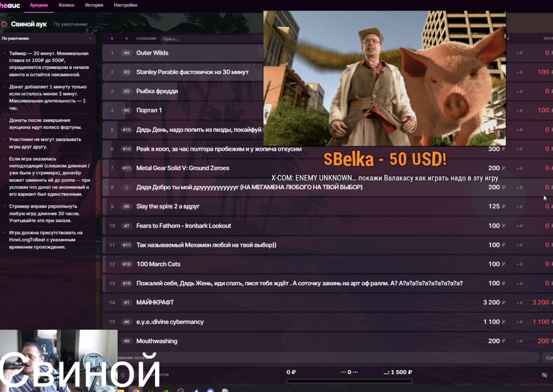553x392 pixels.
Task: Add rubles to the Пожалей себя lot
Action: [x=519, y=283]
